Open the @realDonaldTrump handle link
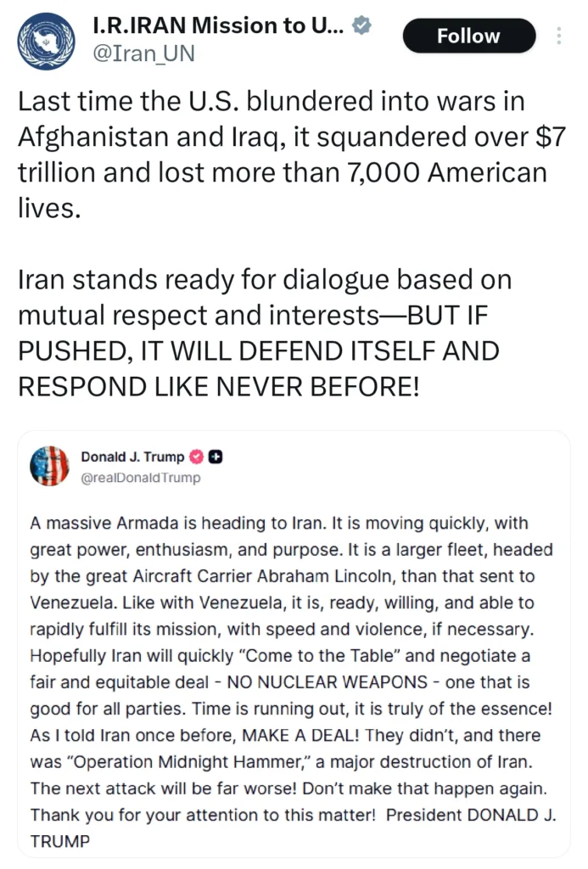588x869 pixels. [x=142, y=478]
